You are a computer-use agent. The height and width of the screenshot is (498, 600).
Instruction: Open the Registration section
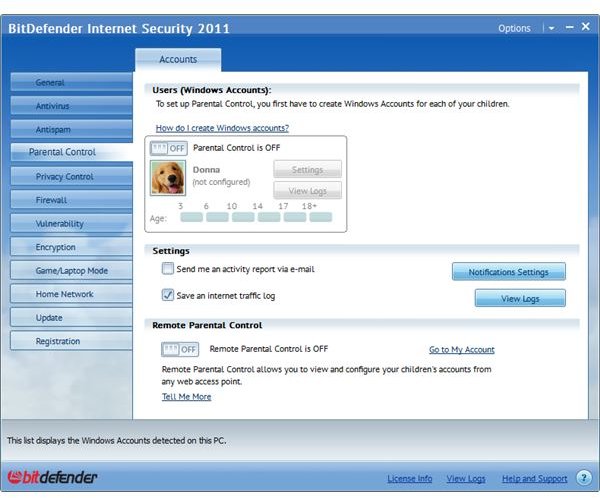coord(72,341)
